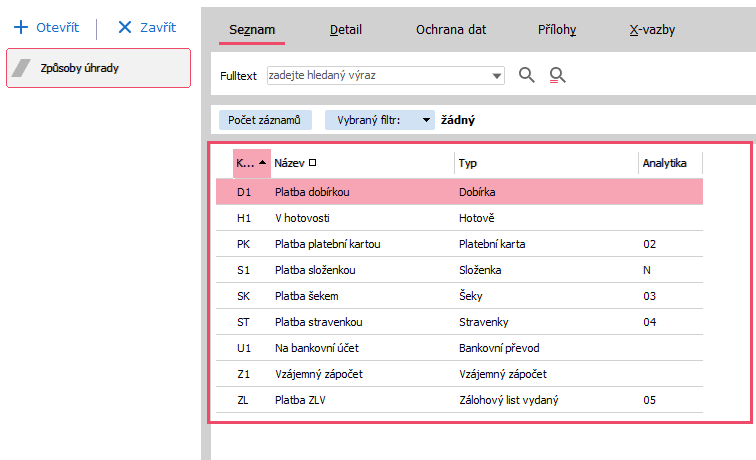Click the Bankovní převod type cell
Viewport: 756px width, 460px height.
pos(499,348)
